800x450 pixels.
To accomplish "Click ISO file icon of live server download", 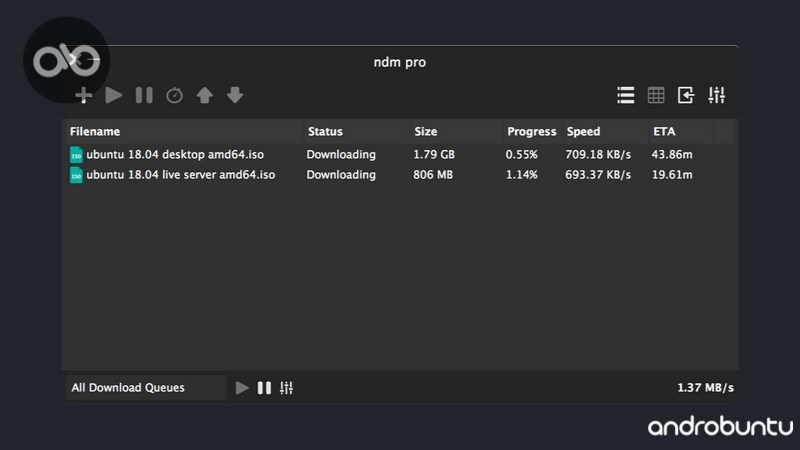I will (x=76, y=175).
